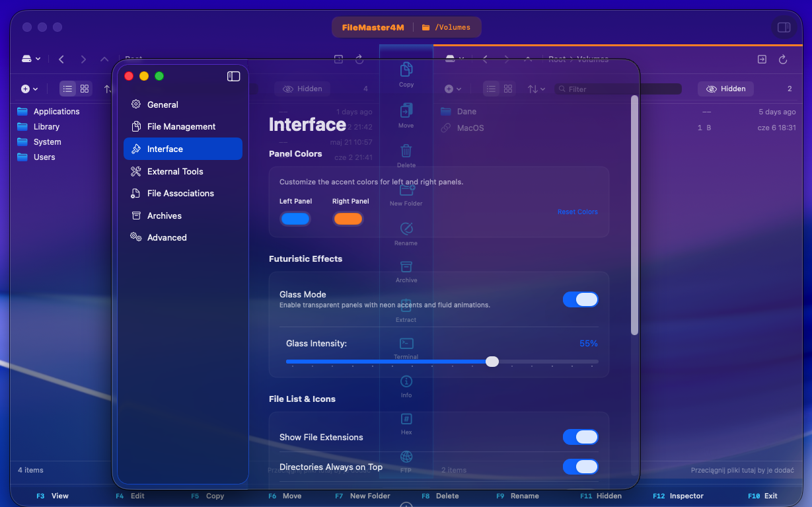Toggle Directories Always on Top switch

580,467
